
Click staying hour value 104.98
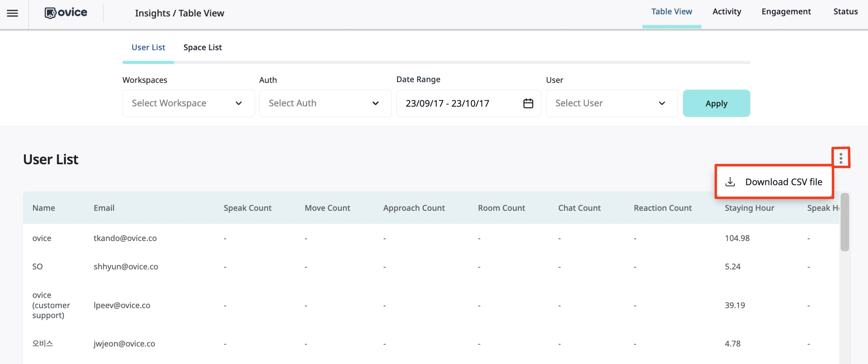tap(737, 238)
